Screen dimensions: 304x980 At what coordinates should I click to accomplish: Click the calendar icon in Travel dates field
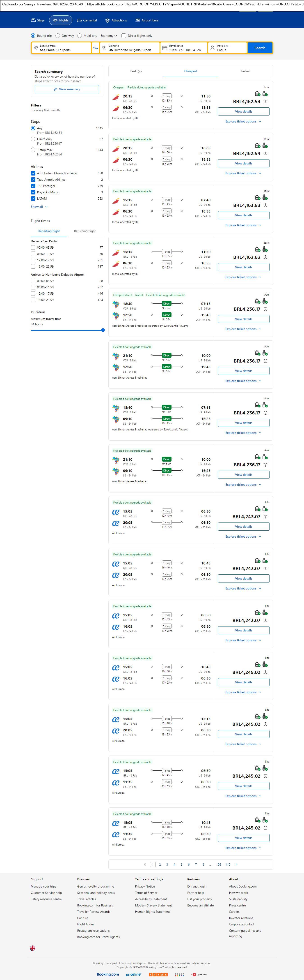coord(165,48)
